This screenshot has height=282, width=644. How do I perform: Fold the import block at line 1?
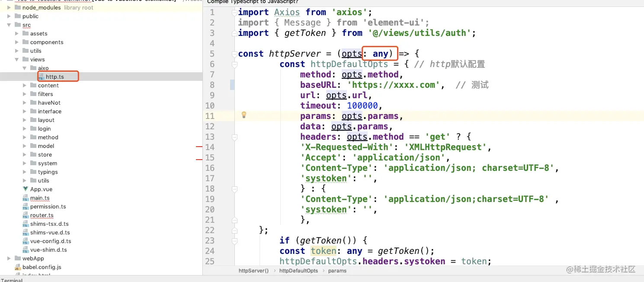click(234, 12)
